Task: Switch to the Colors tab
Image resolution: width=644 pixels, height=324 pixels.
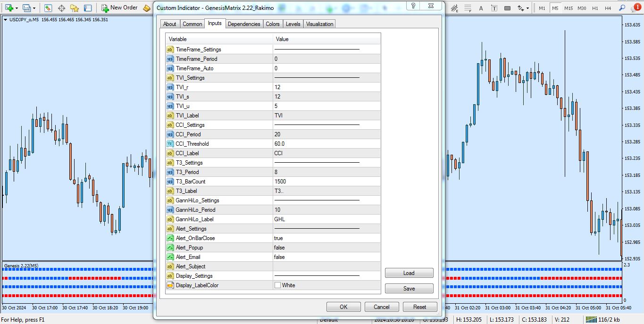Action: click(x=272, y=24)
